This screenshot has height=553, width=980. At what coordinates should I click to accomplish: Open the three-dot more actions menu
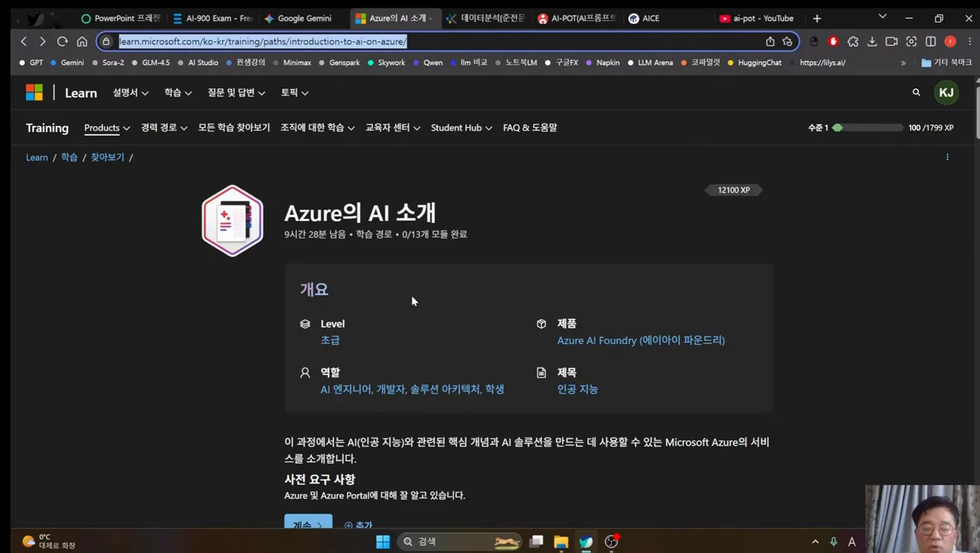tap(947, 157)
